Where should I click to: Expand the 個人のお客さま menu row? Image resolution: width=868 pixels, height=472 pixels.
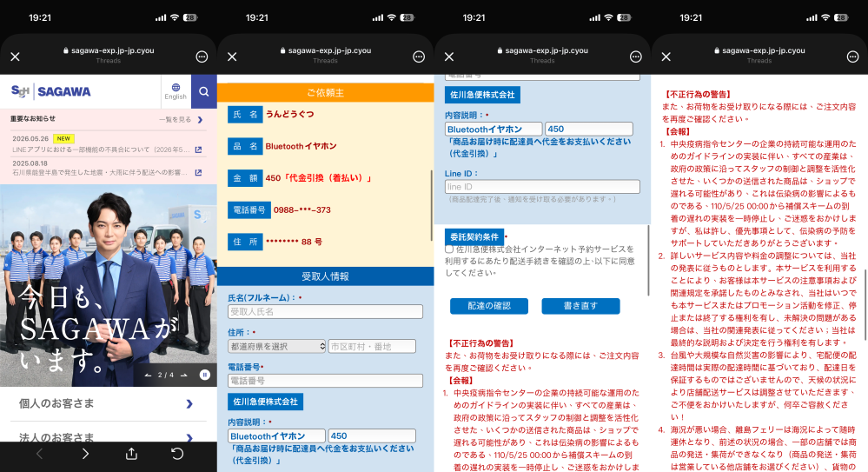pyautogui.click(x=108, y=404)
